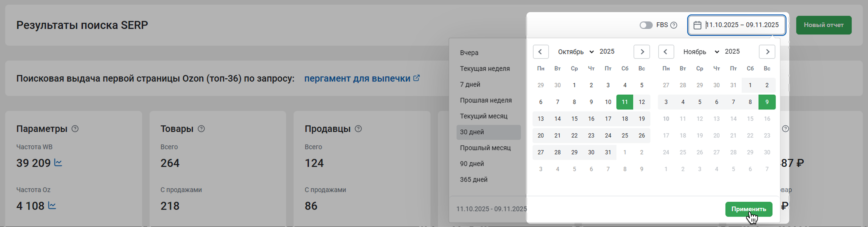This screenshot has width=868, height=227.
Task: Expand the Ноябрь month dropdown
Action: point(701,52)
